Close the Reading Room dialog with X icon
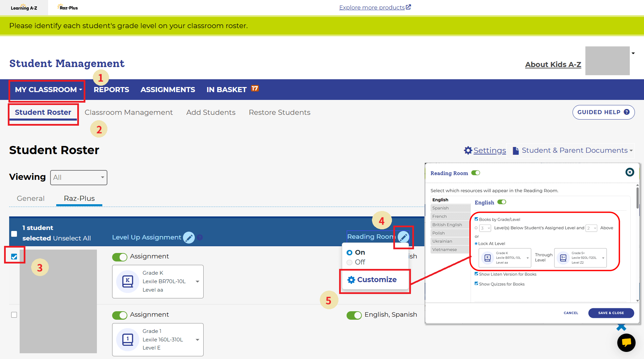 pyautogui.click(x=629, y=172)
